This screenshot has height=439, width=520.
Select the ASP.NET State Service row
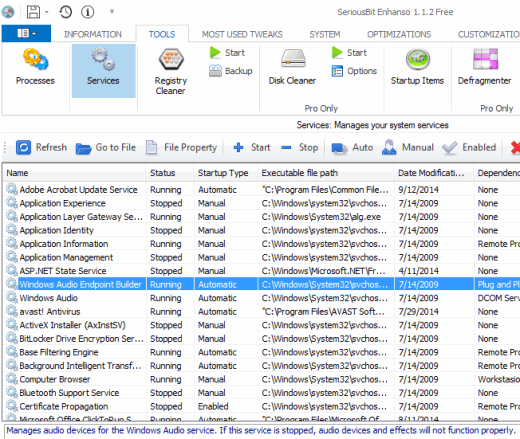click(262, 271)
